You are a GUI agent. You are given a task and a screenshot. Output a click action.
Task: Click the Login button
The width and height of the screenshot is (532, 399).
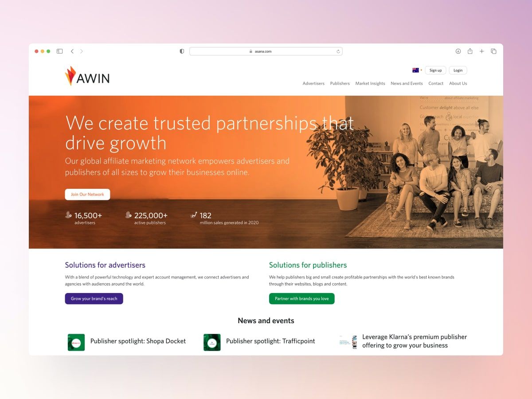coord(458,70)
